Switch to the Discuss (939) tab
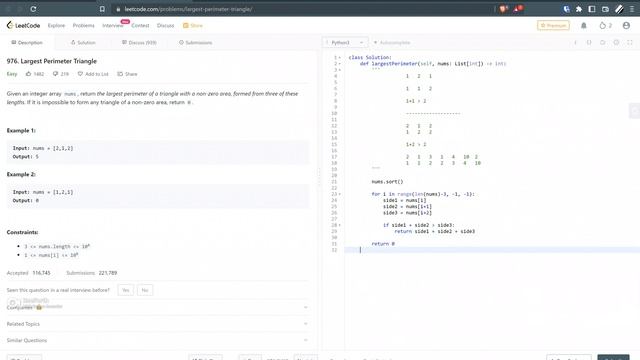The image size is (640, 360). [139, 42]
